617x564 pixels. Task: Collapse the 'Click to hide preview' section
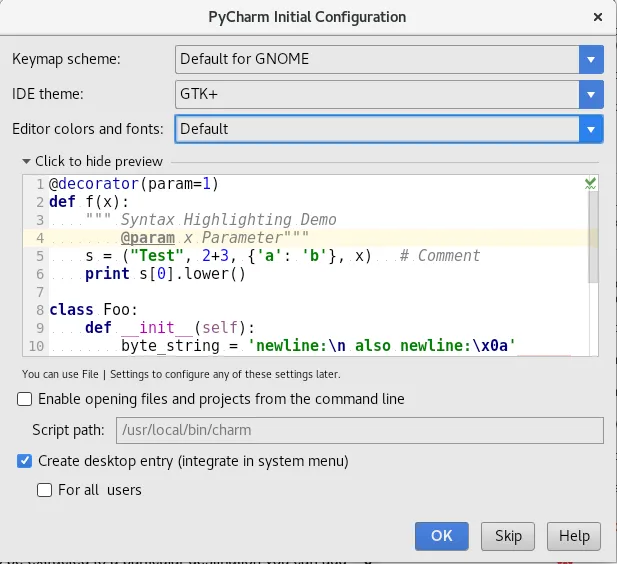coord(92,161)
